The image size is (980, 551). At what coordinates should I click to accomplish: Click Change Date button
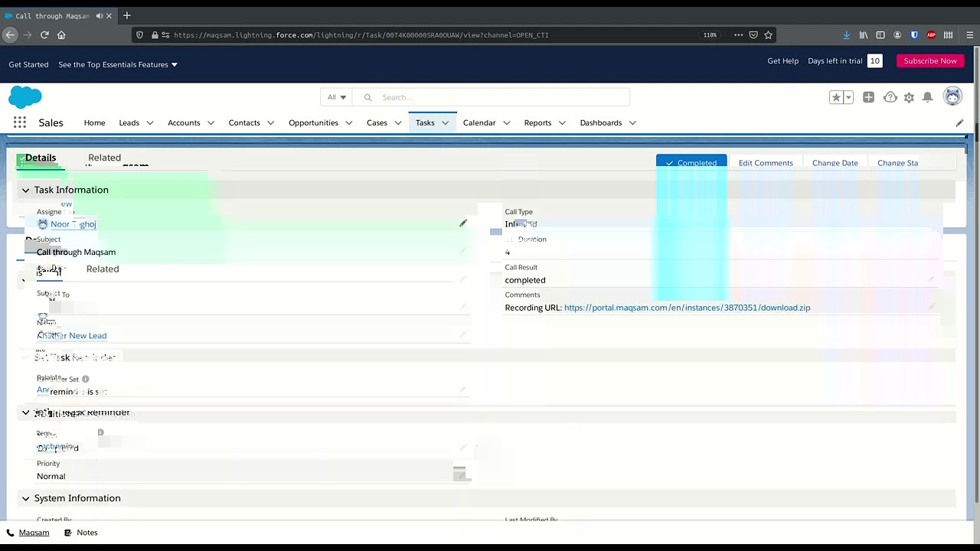[835, 163]
